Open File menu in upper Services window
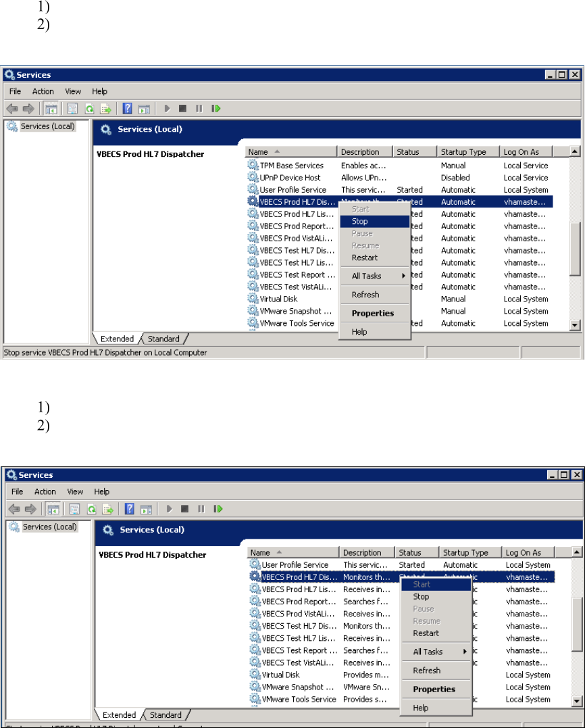 click(x=16, y=91)
